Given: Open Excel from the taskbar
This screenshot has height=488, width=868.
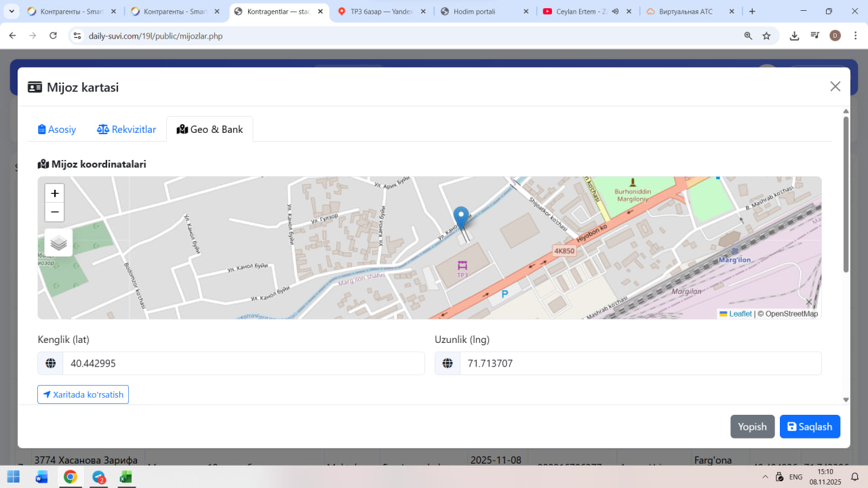Looking at the screenshot, I should [125, 476].
